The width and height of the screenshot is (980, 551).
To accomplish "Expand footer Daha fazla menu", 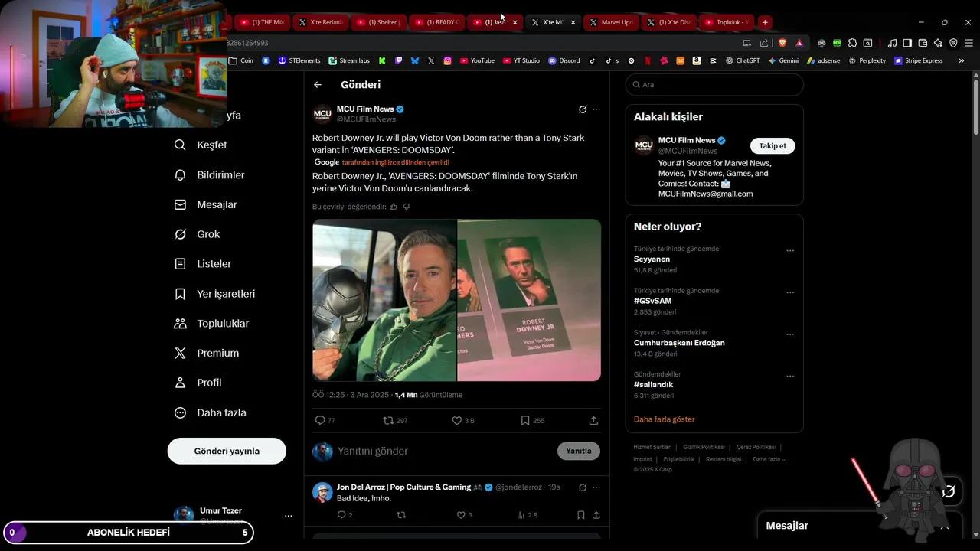I will (x=769, y=459).
